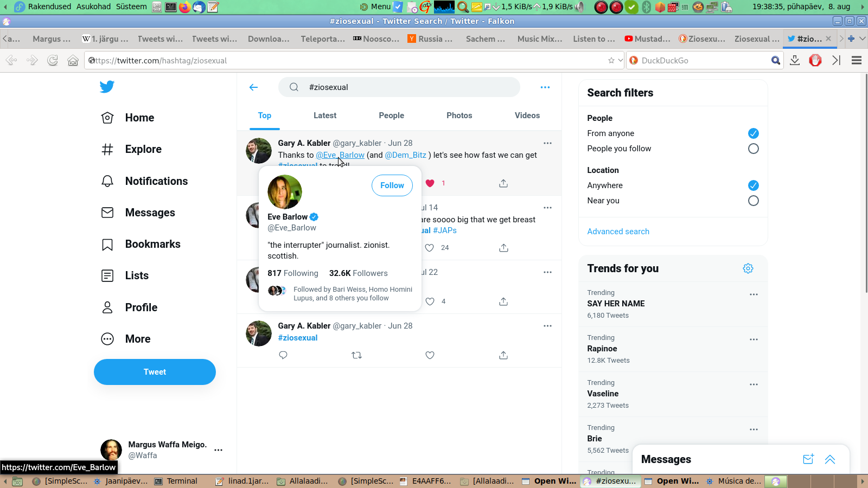Like Gary Kabler's Jun 28 #ziosexual tweet
Screen dimensions: 868x488
point(430,355)
